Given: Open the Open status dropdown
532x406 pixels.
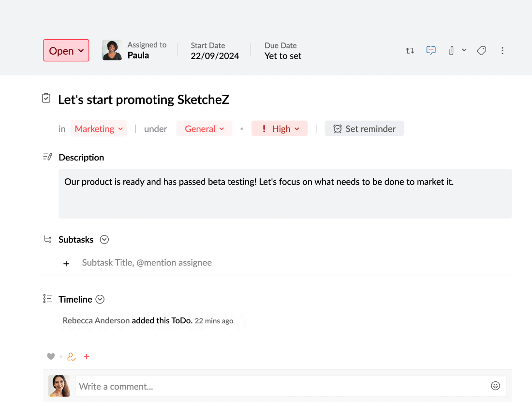Looking at the screenshot, I should click(x=66, y=51).
